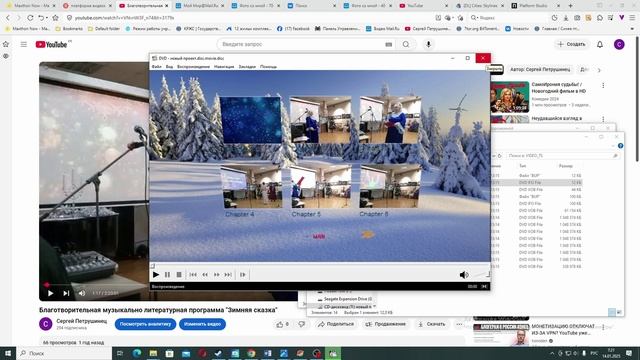Rewind the DVD playback
The height and width of the screenshot is (360, 640).
point(205,275)
